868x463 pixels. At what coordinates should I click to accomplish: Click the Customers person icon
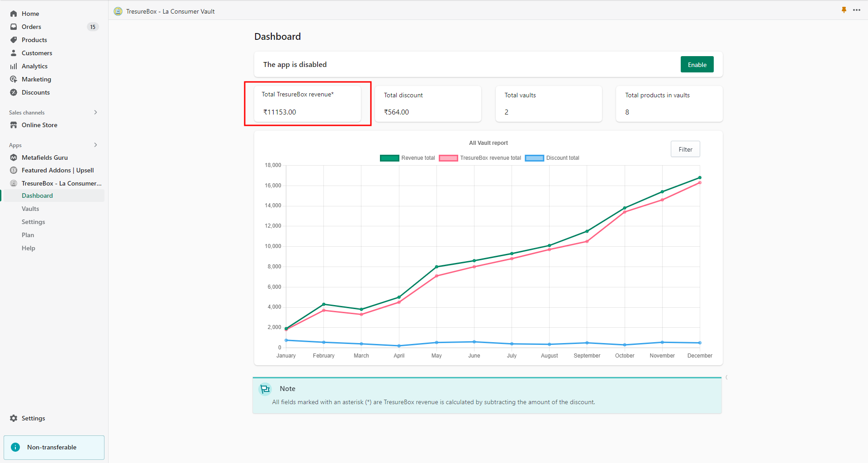(x=14, y=53)
